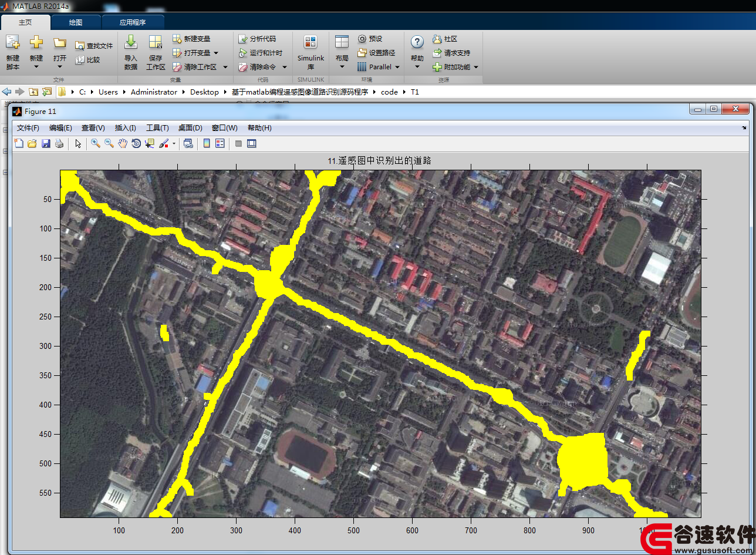
Task: Click 设置路径 (Set Path)
Action: pos(376,53)
